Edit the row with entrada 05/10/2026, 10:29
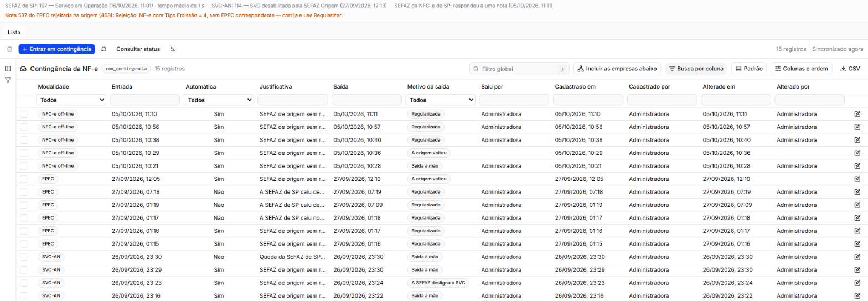This screenshot has height=301, width=868. pyautogui.click(x=857, y=153)
